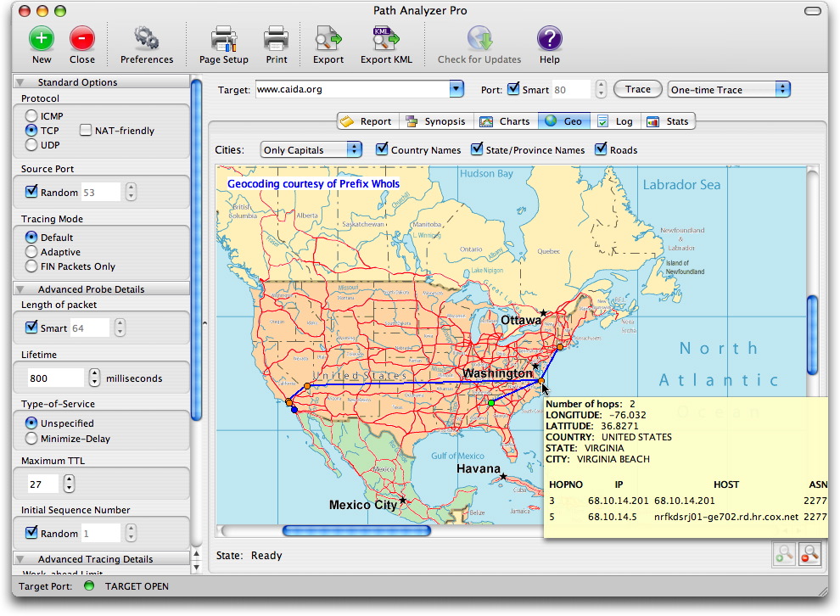The height and width of the screenshot is (616, 840).
Task: Open the Only Capitals cities dropdown
Action: [311, 148]
